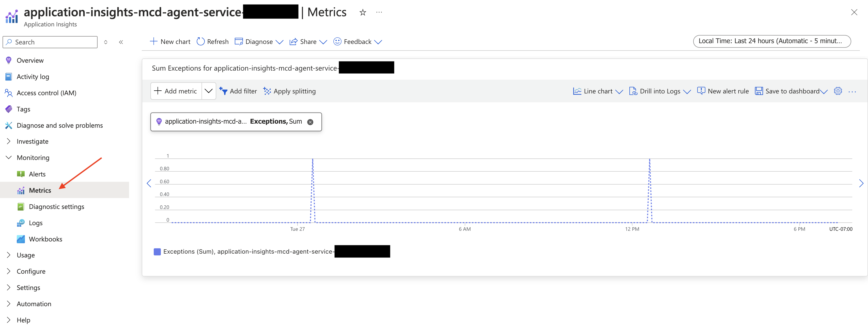
Task: Change the Local Time range picker
Action: (772, 41)
